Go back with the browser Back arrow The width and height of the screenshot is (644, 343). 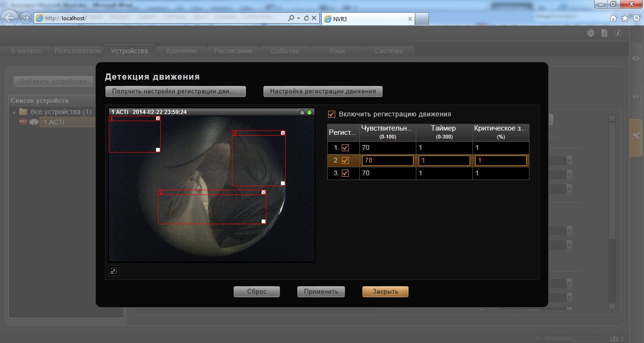[10, 18]
